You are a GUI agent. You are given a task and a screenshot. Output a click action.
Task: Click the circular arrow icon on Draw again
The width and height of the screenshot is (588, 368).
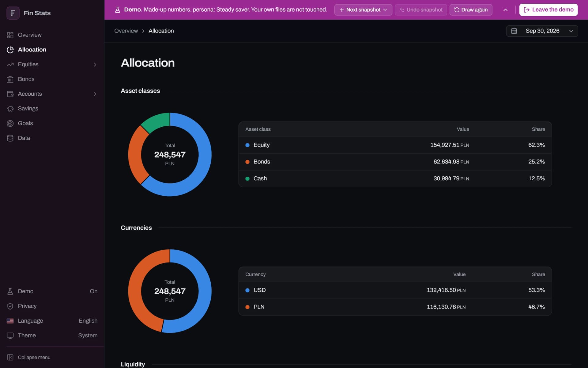(457, 10)
